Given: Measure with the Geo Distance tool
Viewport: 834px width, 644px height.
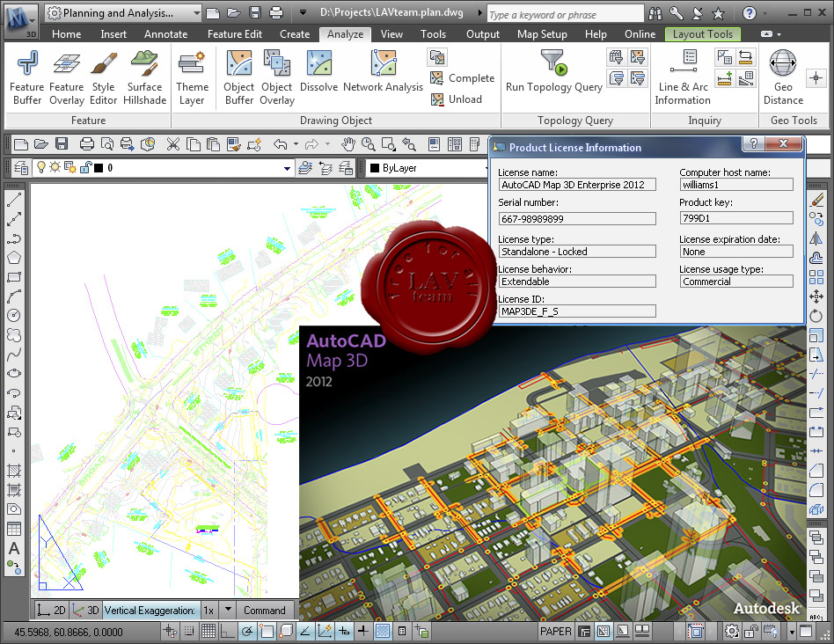Looking at the screenshot, I should (783, 77).
